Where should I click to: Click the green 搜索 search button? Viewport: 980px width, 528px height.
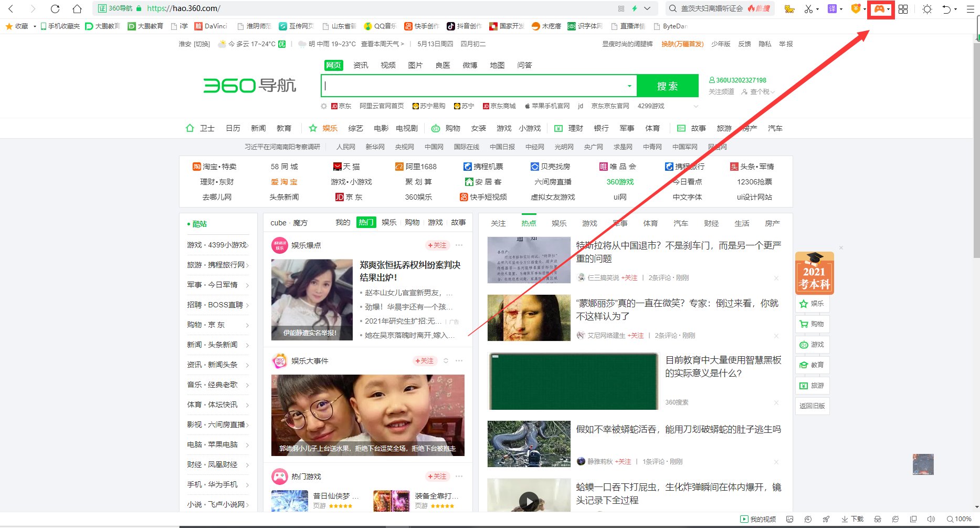668,85
